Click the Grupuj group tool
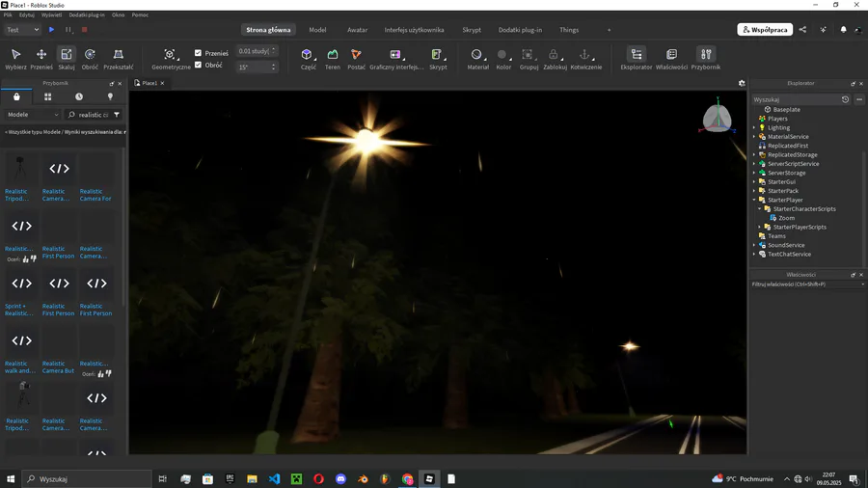 (x=529, y=58)
